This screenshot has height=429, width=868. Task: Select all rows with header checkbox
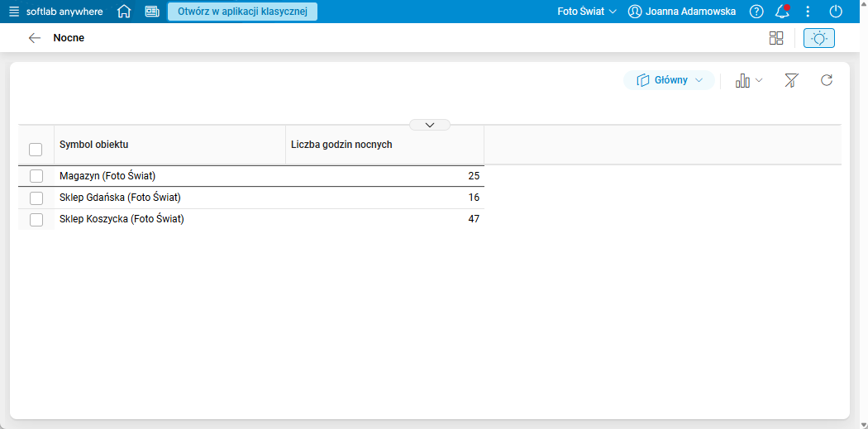click(x=36, y=150)
